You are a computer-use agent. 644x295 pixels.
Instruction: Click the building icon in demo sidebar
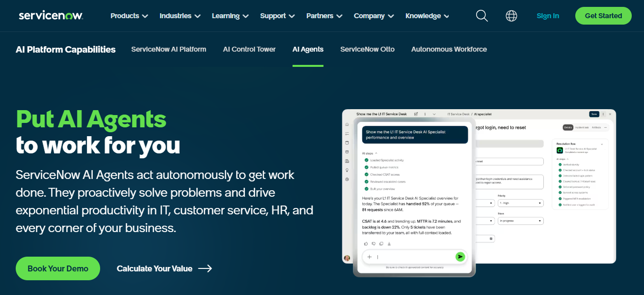tap(347, 161)
